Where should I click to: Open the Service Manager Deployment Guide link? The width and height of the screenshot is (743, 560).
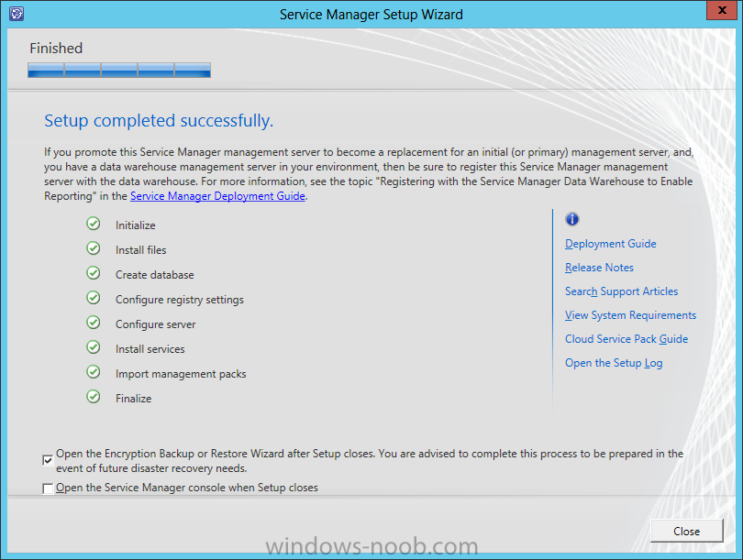tap(217, 196)
